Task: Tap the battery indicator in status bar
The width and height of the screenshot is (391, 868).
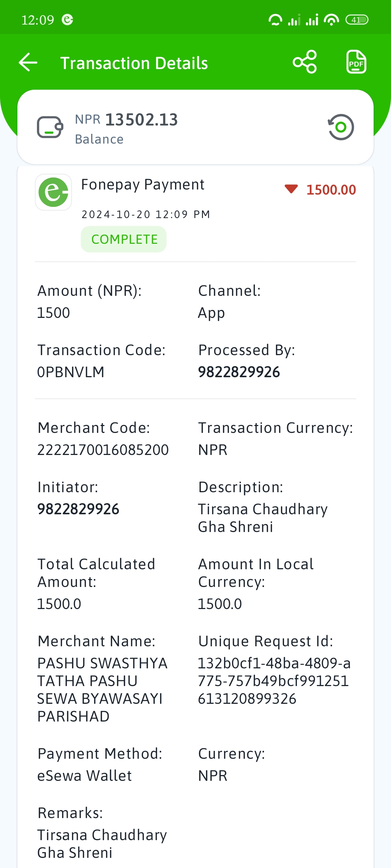Action: click(x=357, y=20)
